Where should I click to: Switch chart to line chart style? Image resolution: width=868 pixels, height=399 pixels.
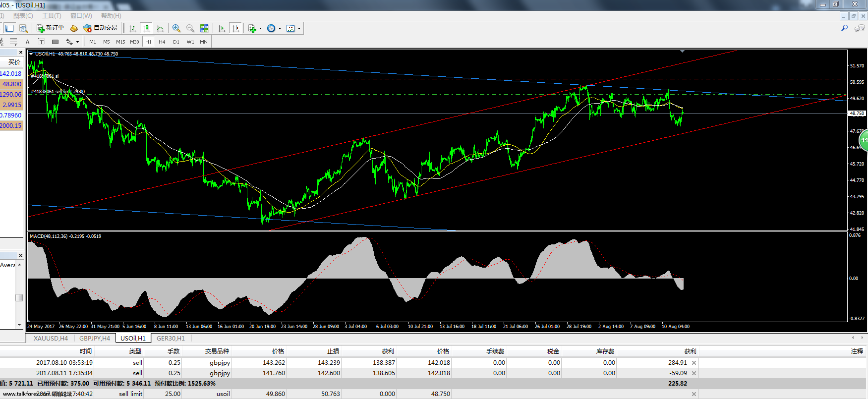(x=160, y=28)
